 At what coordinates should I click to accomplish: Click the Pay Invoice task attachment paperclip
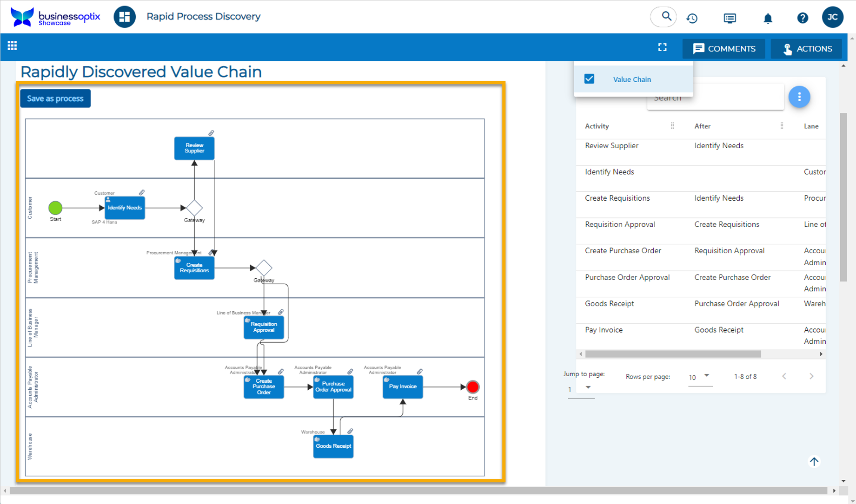click(419, 372)
